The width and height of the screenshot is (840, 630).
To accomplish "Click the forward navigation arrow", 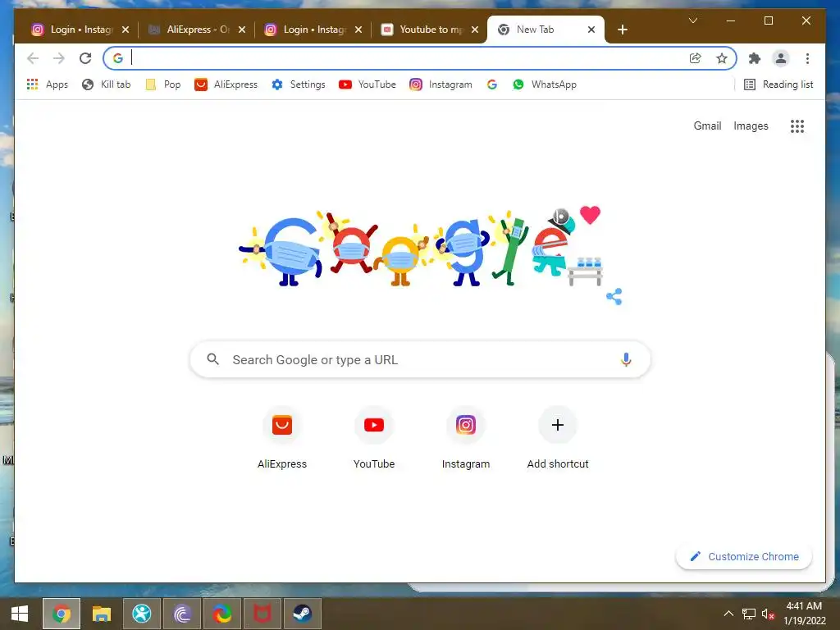I will click(59, 58).
